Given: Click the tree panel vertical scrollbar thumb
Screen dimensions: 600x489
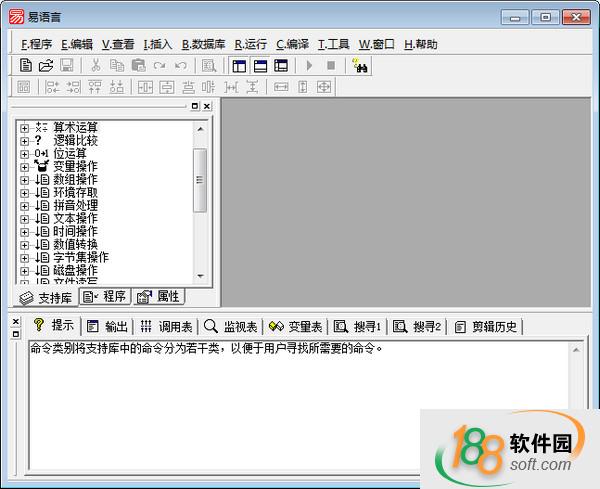Looking at the screenshot, I should tap(200, 180).
